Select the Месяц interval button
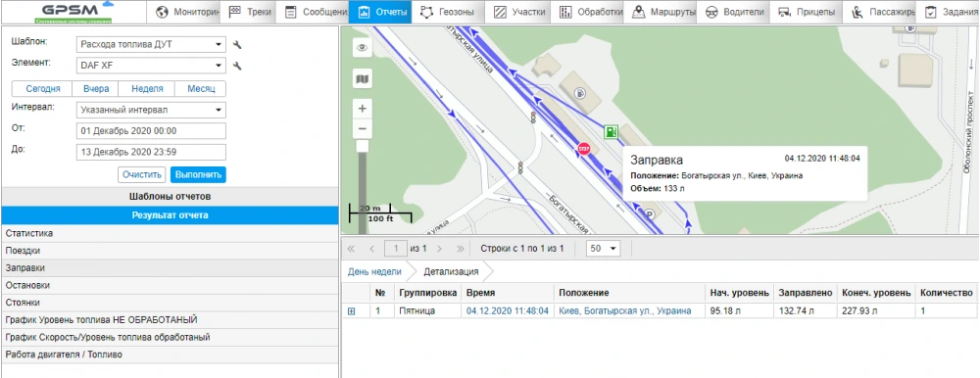 [201, 89]
